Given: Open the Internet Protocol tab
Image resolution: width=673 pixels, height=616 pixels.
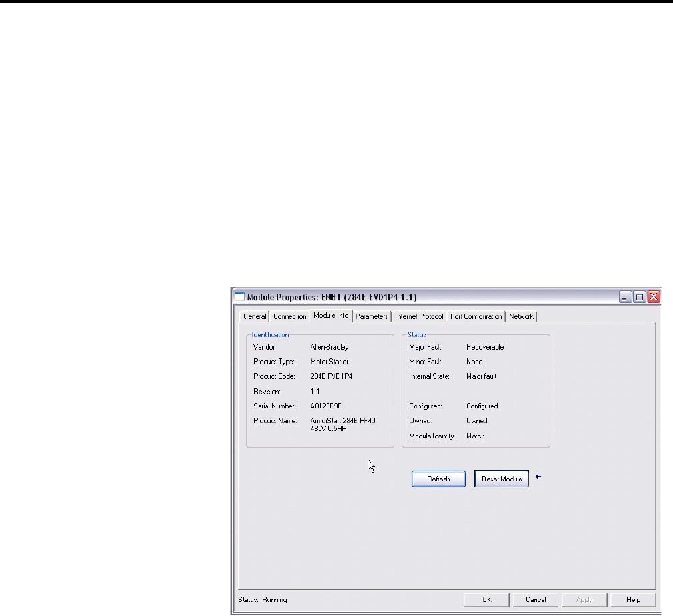Looking at the screenshot, I should (x=419, y=316).
